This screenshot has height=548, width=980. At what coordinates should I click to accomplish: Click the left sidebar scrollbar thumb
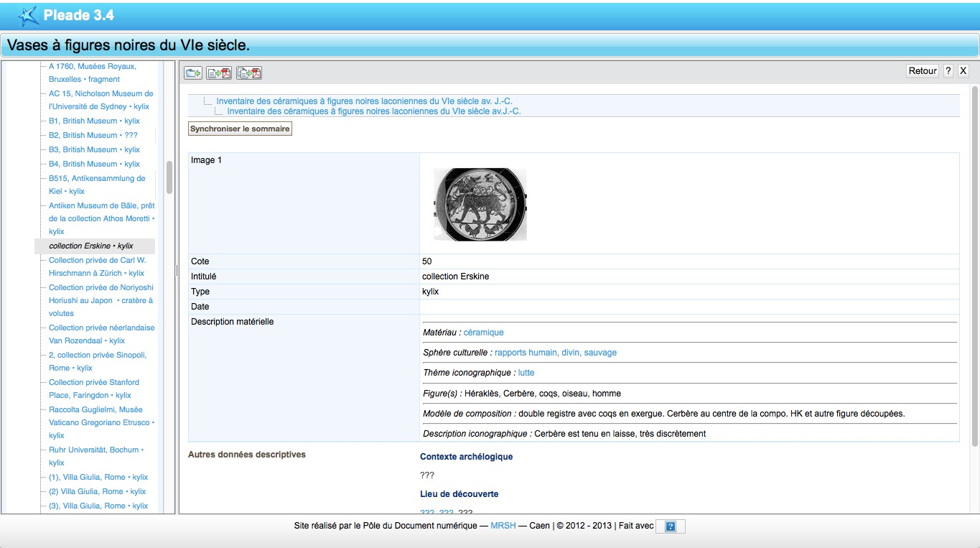(x=169, y=177)
